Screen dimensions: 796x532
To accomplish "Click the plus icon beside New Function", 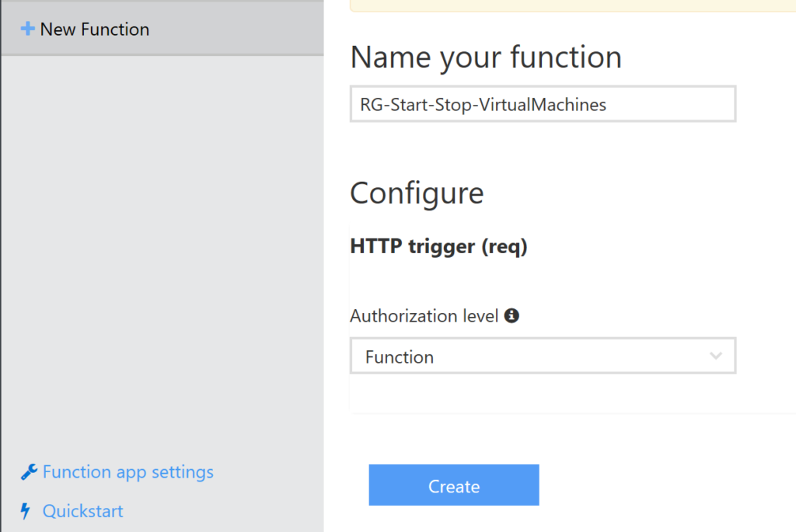I will (x=28, y=30).
